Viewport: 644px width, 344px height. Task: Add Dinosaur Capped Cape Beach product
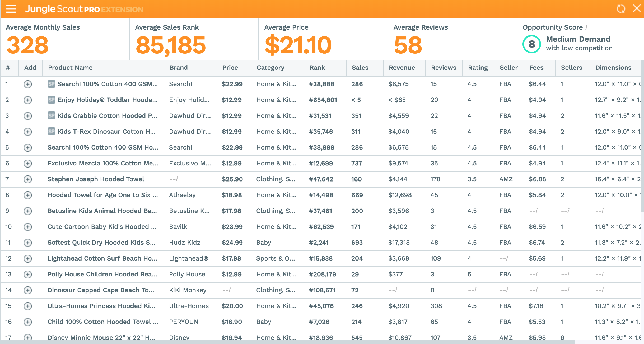[x=28, y=290]
